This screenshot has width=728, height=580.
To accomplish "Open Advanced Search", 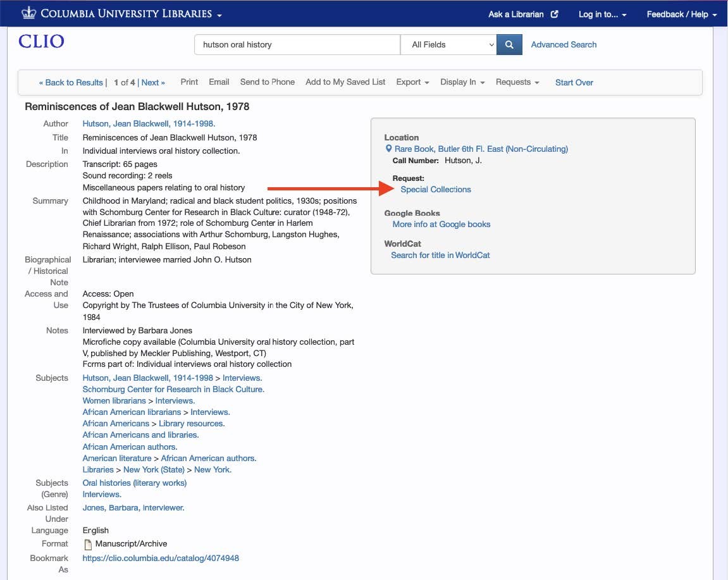I will click(x=563, y=44).
